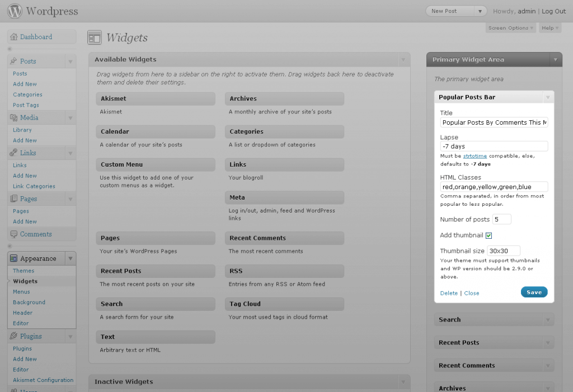Toggle the Add thumbnail checkbox

pos(489,235)
